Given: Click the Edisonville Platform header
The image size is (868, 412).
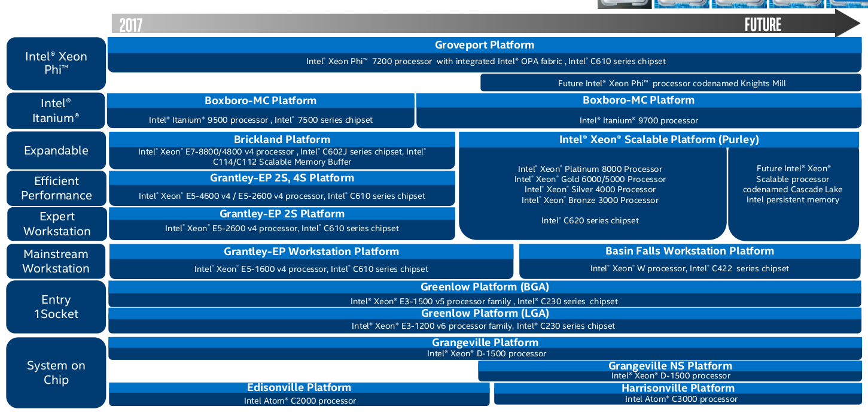Looking at the screenshot, I should [x=299, y=387].
